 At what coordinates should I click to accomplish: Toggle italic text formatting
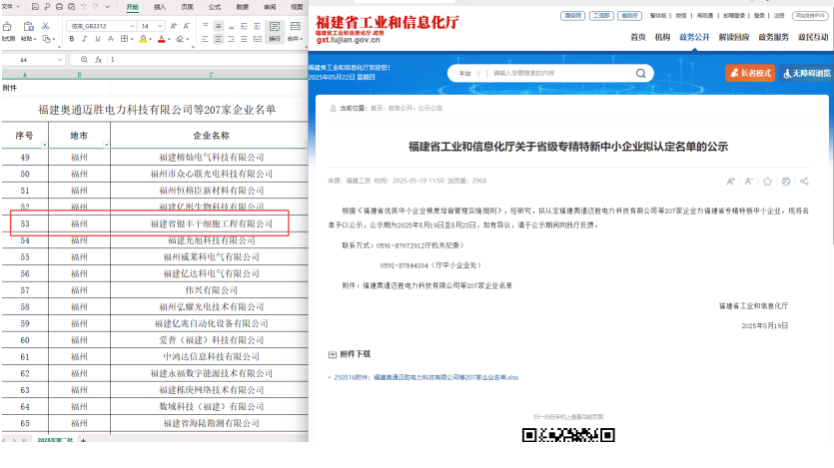(85, 39)
